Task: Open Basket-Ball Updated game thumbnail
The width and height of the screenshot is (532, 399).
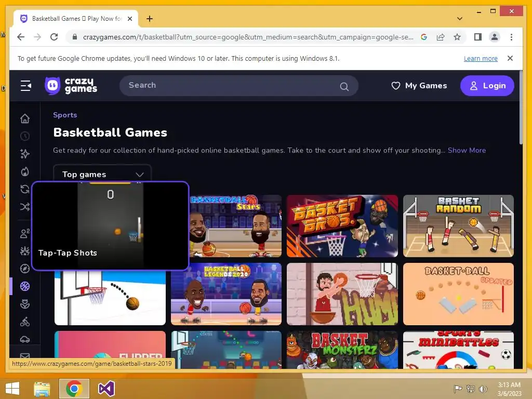Action: point(458,294)
